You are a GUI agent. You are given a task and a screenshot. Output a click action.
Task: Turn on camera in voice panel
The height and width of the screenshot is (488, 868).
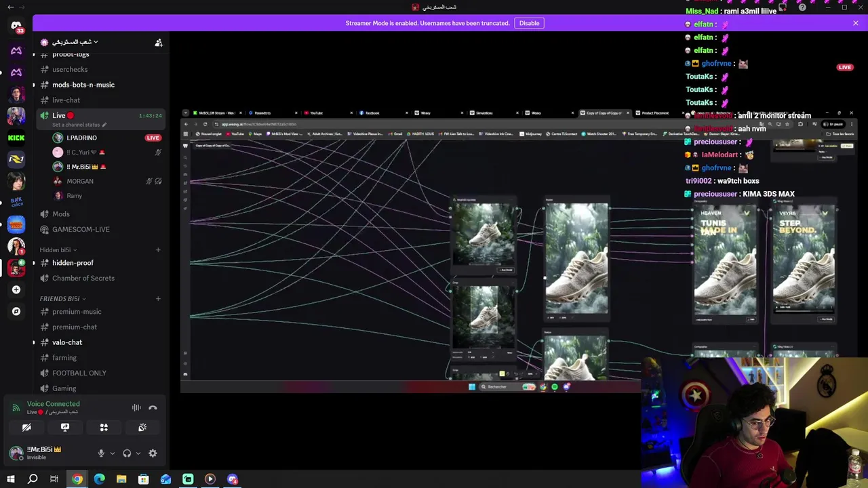tap(26, 428)
